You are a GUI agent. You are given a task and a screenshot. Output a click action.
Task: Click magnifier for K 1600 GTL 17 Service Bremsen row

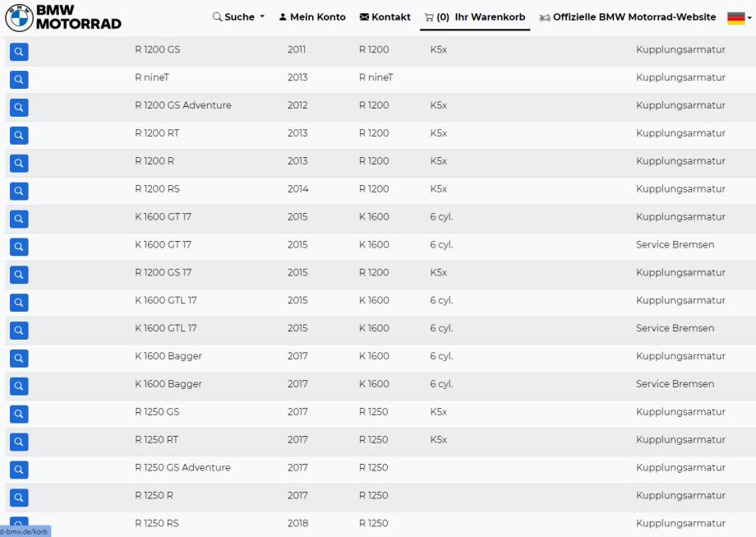(x=19, y=331)
